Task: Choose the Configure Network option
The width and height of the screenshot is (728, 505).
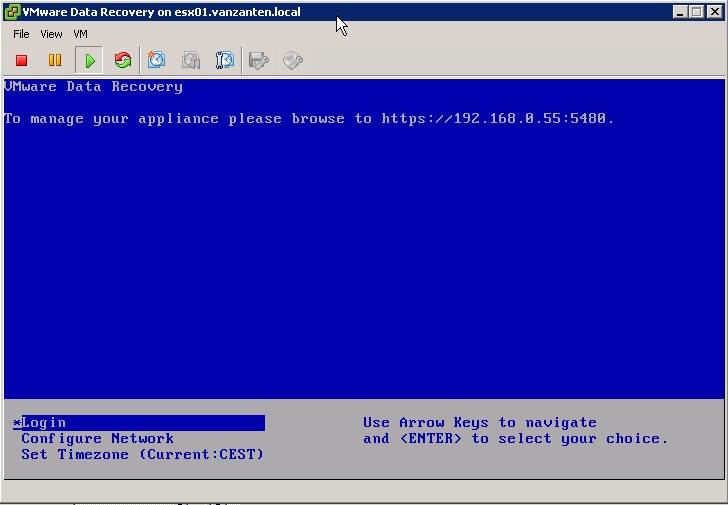Action: coord(97,439)
